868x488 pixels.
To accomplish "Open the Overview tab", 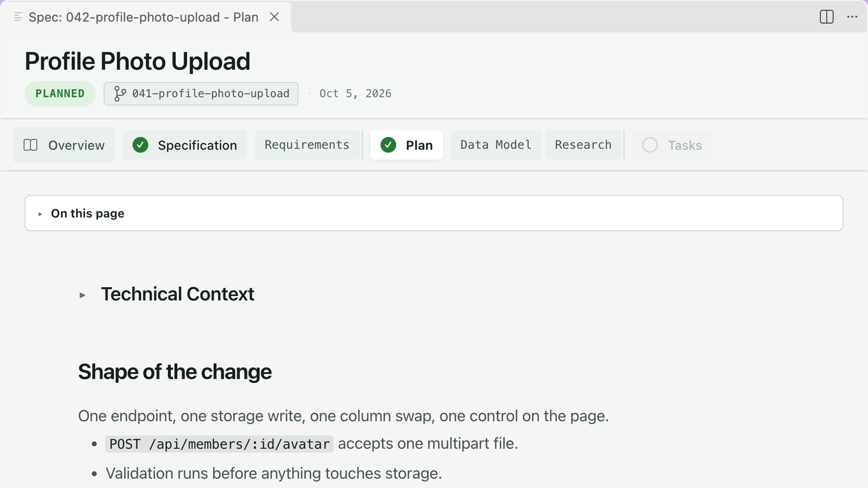I will tap(64, 145).
